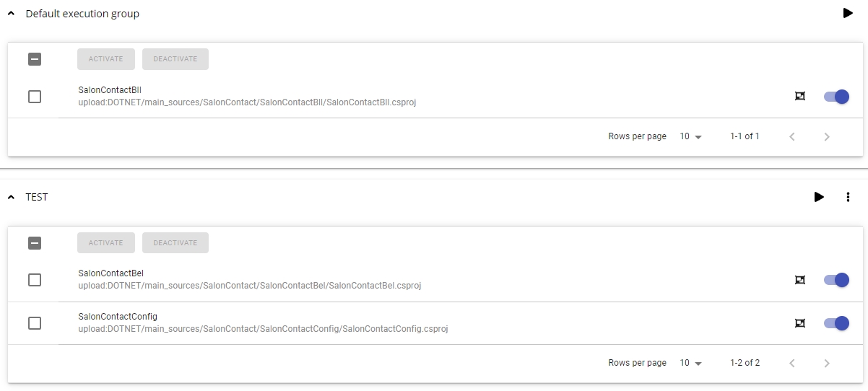Viewport: 868px width, 391px height.
Task: Run the TEST execution group
Action: pos(819,197)
